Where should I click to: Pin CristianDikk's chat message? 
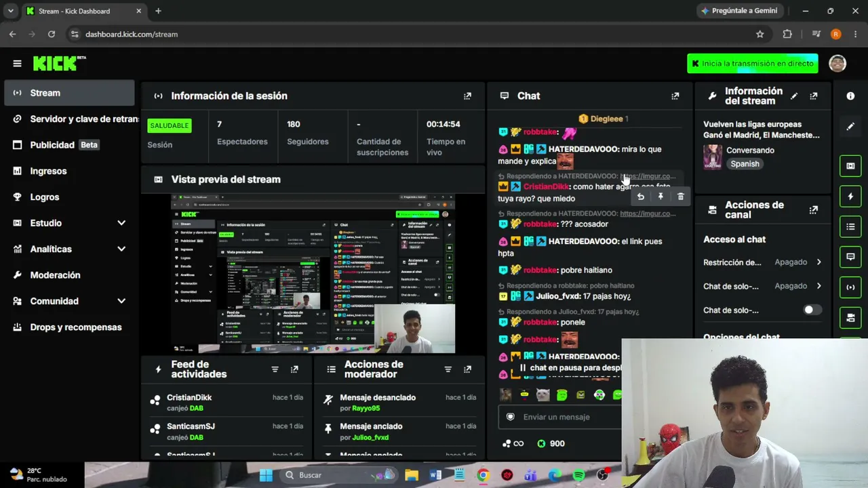[x=660, y=197]
